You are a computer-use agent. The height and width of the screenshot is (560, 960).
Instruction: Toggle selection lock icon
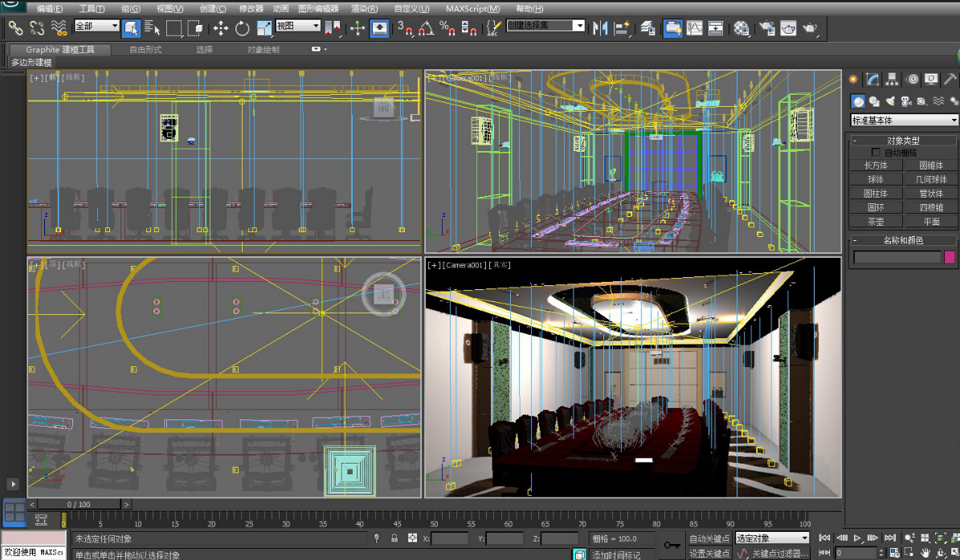pos(394,538)
